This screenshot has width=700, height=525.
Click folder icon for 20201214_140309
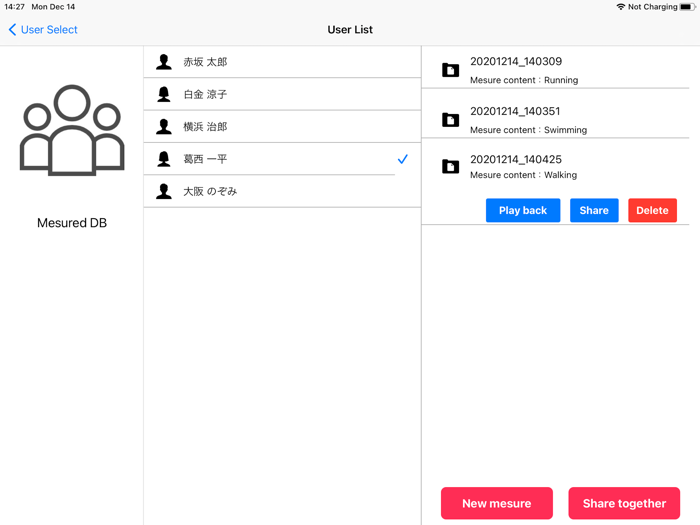pos(450,70)
